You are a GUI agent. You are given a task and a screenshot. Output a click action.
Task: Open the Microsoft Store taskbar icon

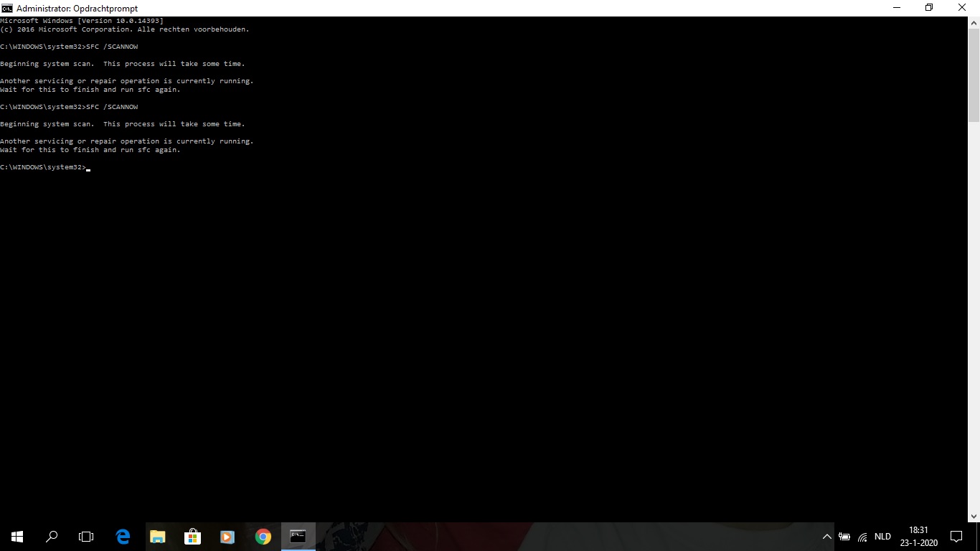pos(192,536)
